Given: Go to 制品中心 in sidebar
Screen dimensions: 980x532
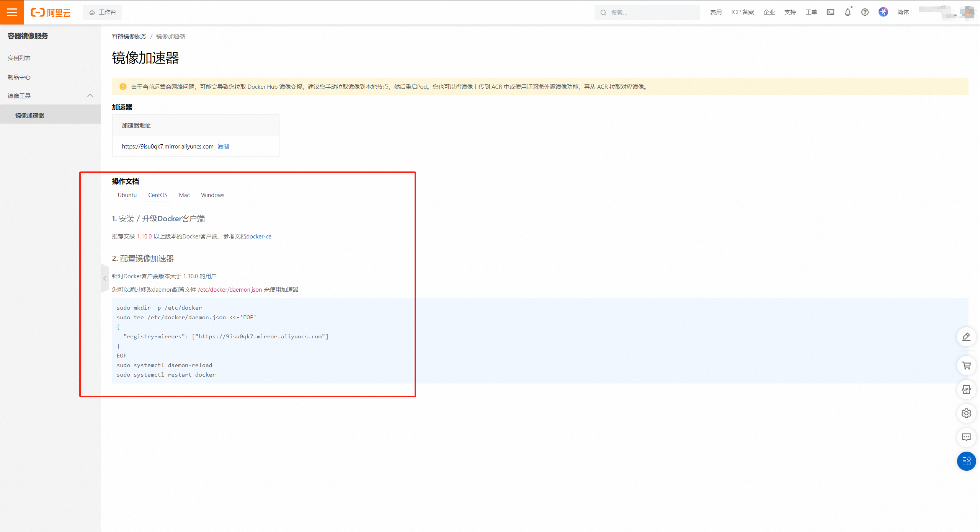Looking at the screenshot, I should click(x=19, y=77).
